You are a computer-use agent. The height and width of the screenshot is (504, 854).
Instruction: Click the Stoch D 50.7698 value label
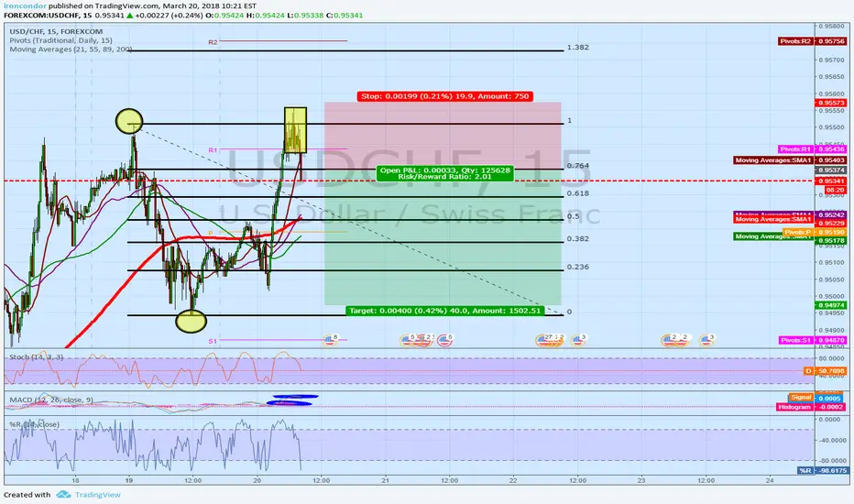825,371
